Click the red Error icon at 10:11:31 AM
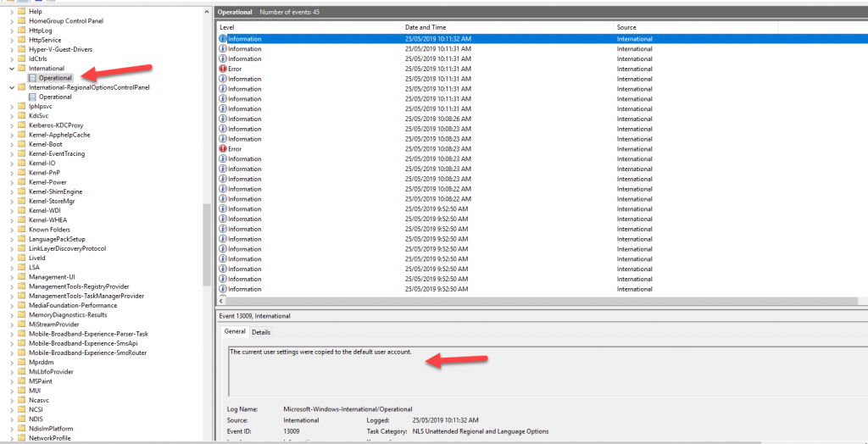Viewport: 868px width, 444px height. click(x=223, y=69)
